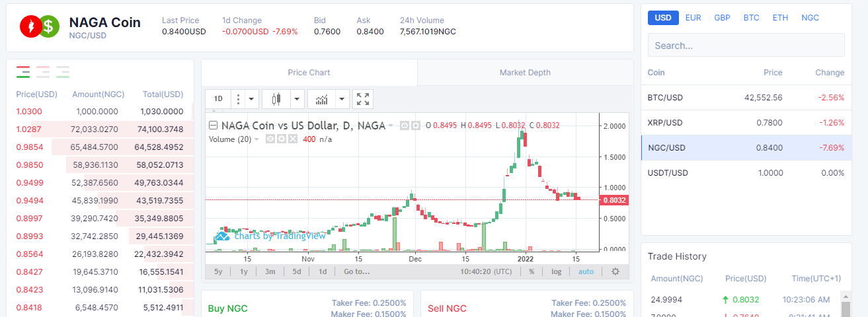The height and width of the screenshot is (317, 868).
Task: Select the NGC/USD market row
Action: [x=746, y=148]
